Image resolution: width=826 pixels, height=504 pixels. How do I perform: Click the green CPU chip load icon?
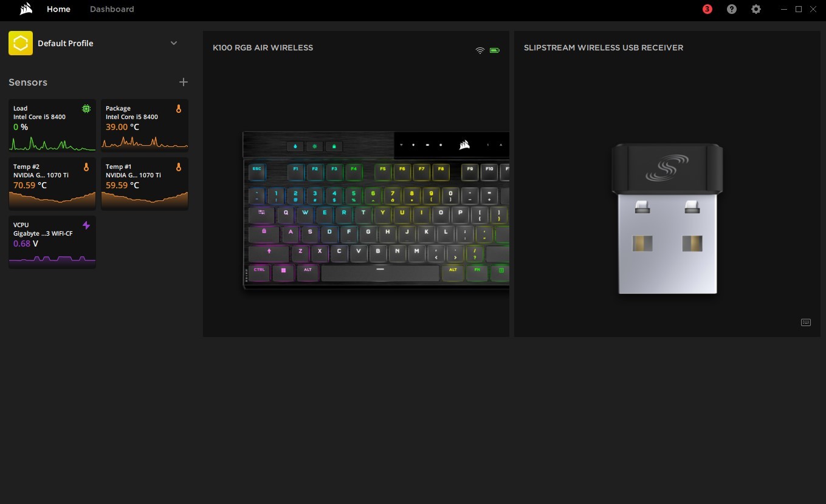point(86,109)
